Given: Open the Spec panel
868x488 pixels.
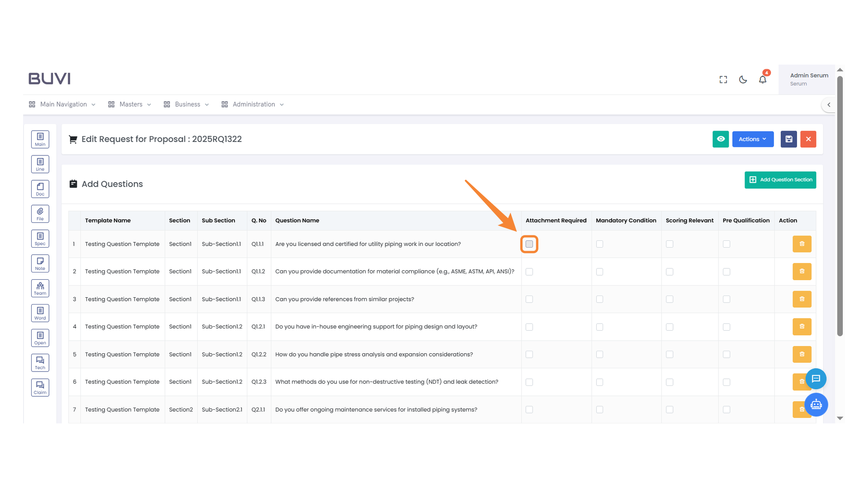Looking at the screenshot, I should [40, 238].
